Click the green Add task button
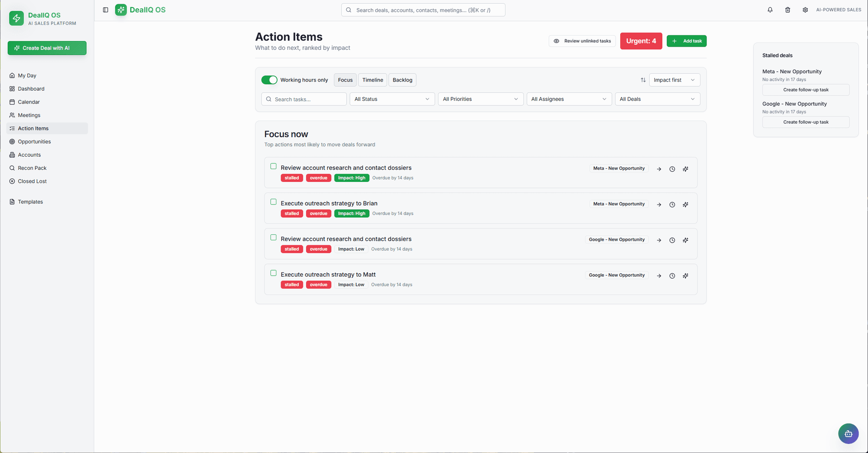868x453 pixels. click(x=686, y=41)
